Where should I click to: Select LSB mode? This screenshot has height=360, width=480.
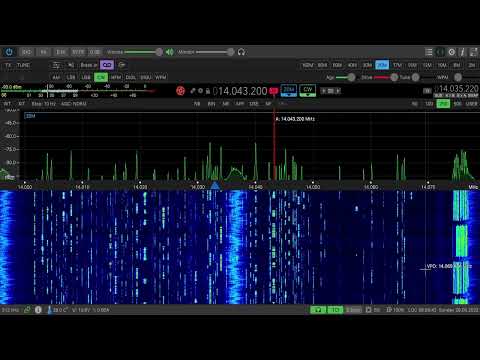(x=71, y=77)
